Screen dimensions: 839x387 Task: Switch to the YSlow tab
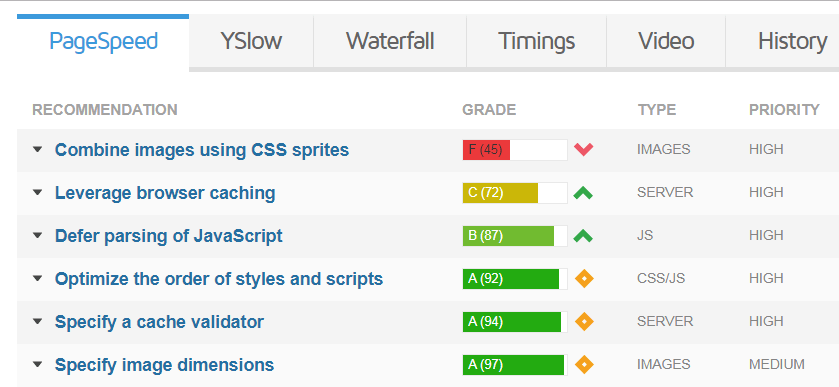(251, 42)
